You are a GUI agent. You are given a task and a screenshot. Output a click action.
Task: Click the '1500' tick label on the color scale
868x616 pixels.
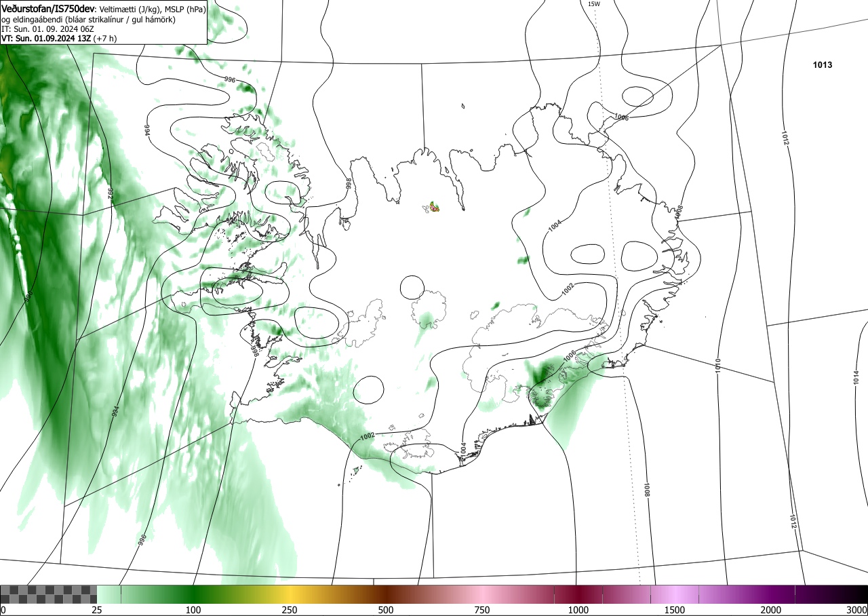(675, 610)
